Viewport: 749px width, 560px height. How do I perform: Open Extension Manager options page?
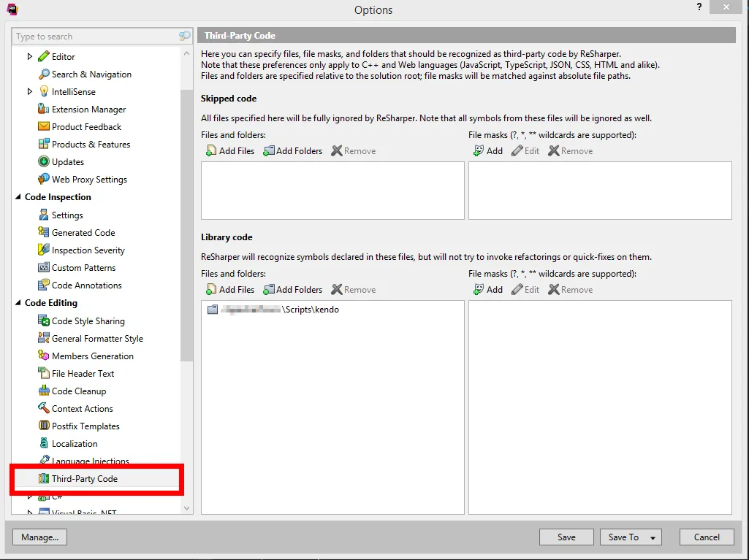click(89, 110)
